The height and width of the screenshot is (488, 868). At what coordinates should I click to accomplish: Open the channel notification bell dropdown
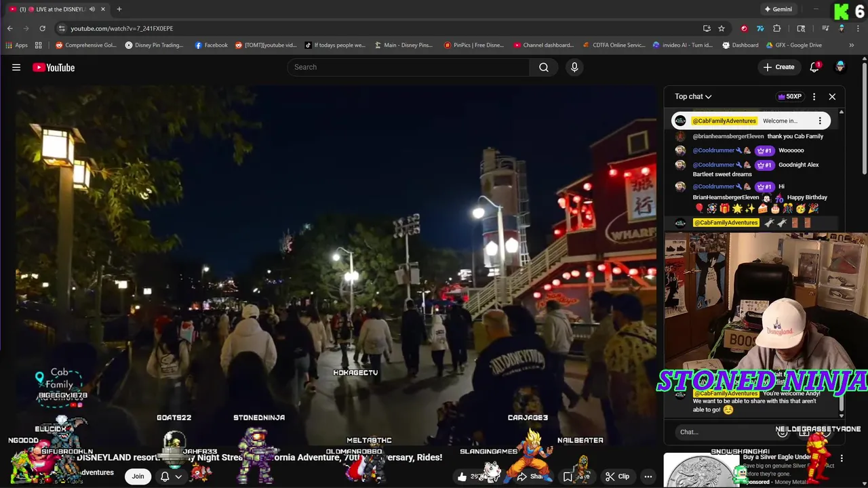[171, 476]
